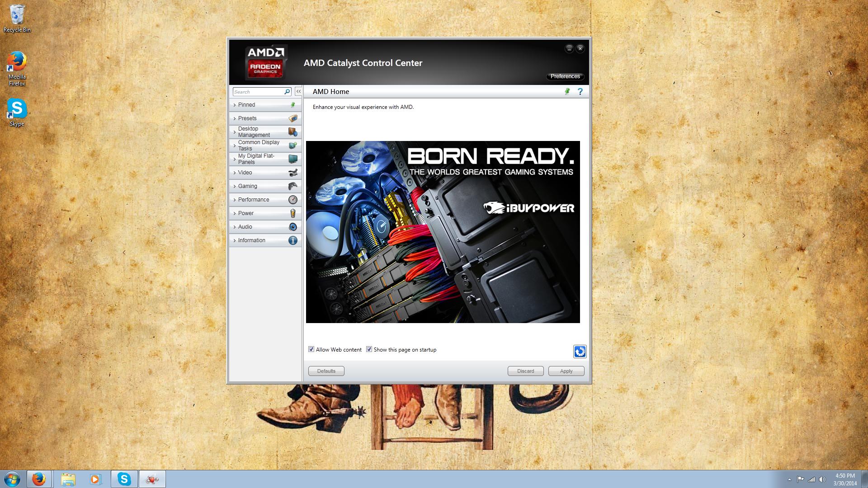Expand the Power category

coord(265,213)
